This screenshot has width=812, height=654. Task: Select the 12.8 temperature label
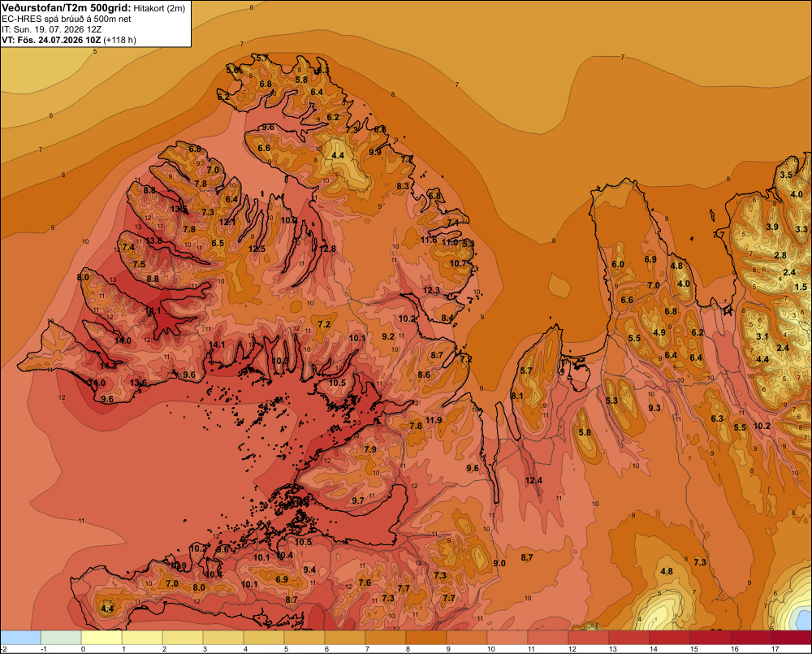coord(327,249)
